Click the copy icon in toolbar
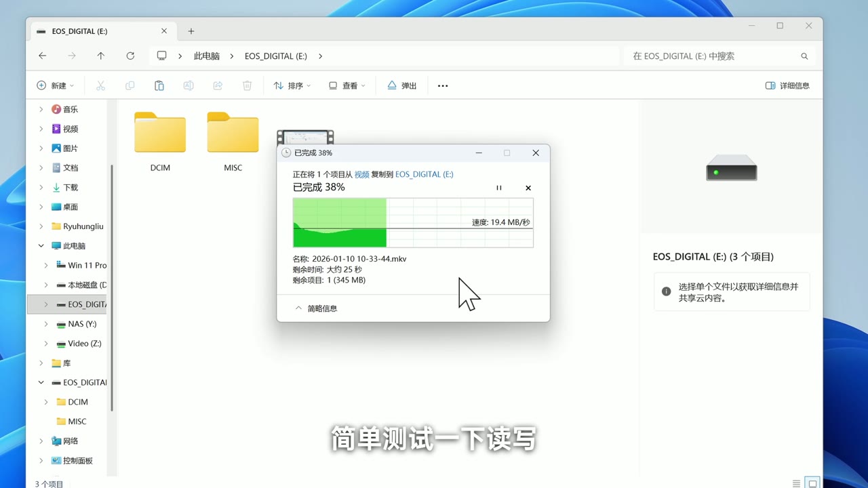Image resolution: width=868 pixels, height=488 pixels. [130, 85]
